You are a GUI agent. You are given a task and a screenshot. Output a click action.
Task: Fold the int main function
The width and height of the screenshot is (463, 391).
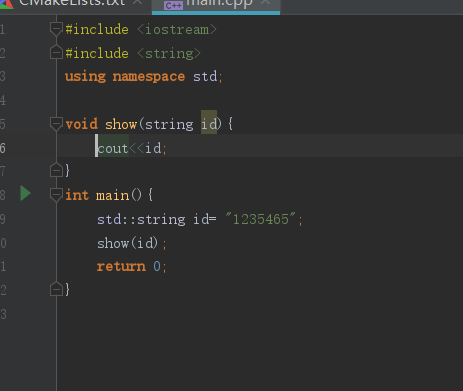click(56, 195)
